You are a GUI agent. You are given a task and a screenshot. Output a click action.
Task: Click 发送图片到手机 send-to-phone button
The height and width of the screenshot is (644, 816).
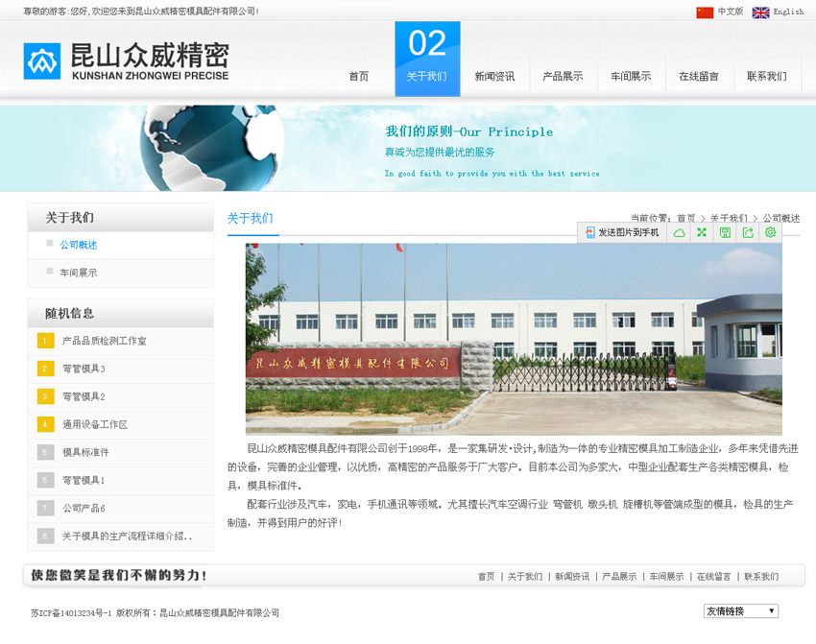click(622, 232)
